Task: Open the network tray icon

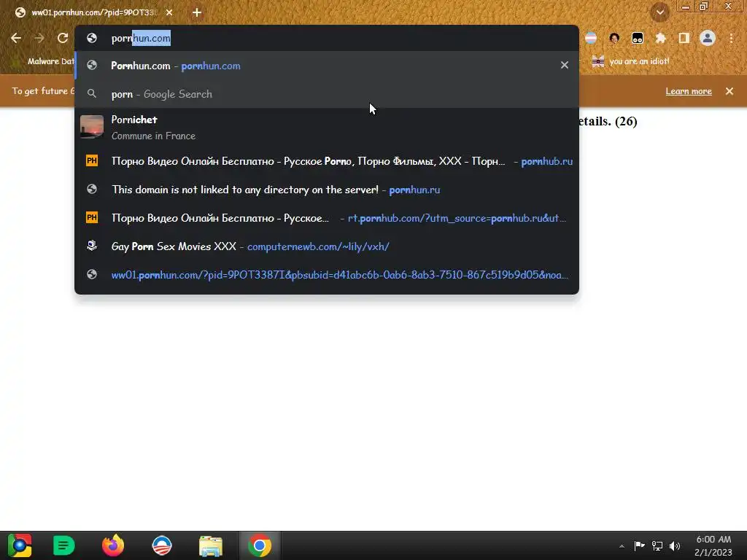Action: 657,545
